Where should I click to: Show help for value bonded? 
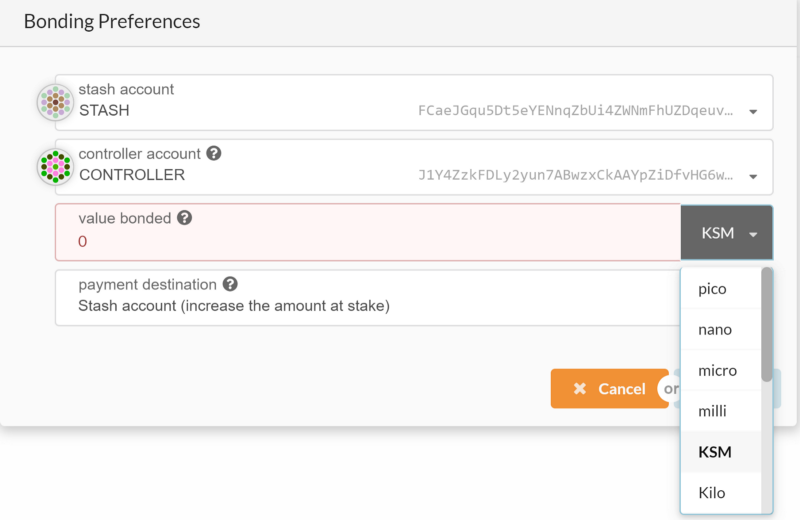(185, 218)
